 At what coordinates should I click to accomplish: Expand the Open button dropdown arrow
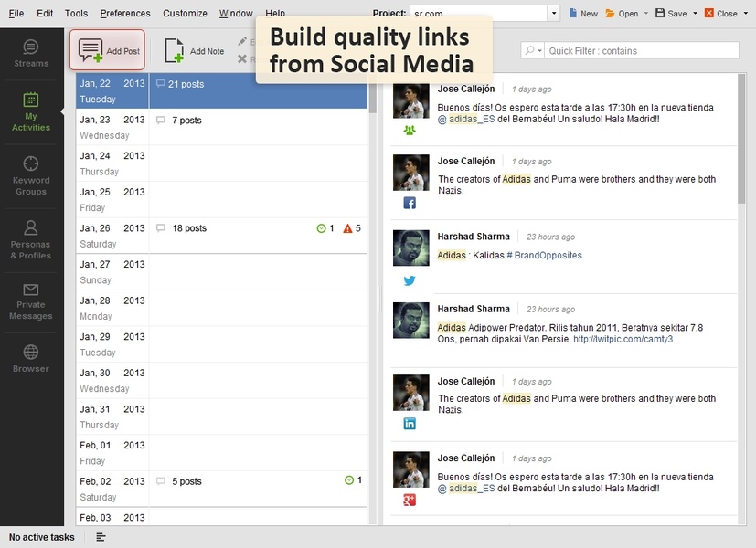coord(646,13)
